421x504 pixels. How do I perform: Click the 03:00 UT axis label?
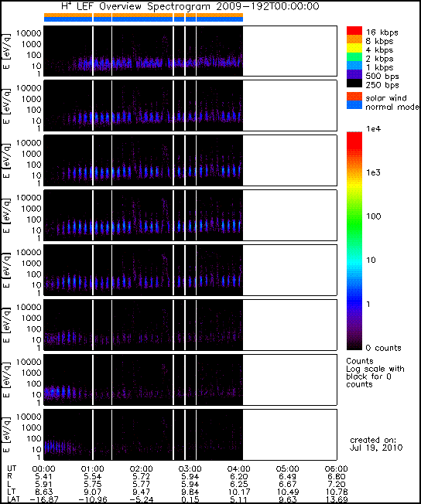click(x=190, y=468)
